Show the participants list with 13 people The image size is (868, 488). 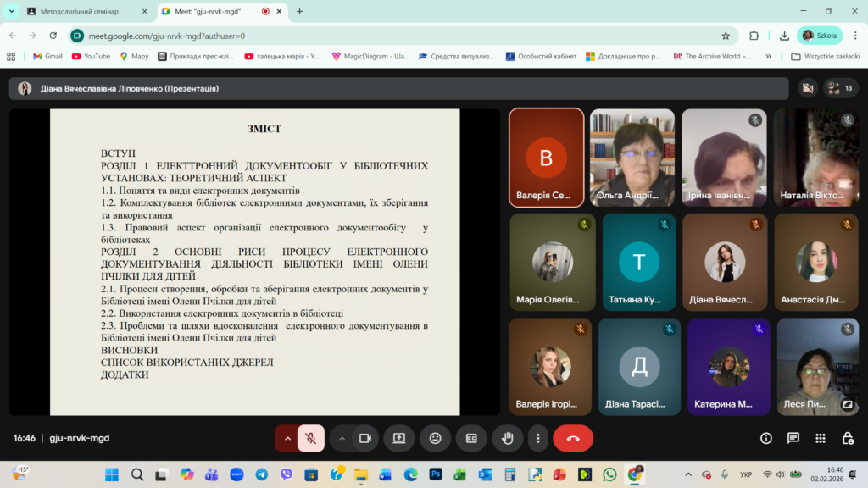[x=840, y=88]
